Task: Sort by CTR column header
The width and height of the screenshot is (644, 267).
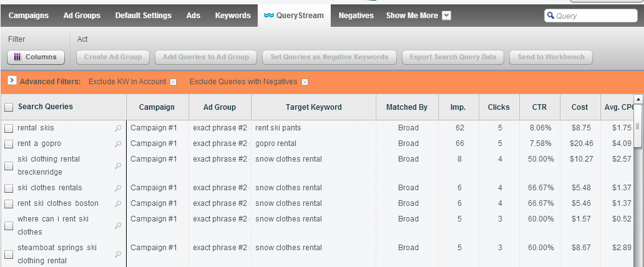Action: (x=539, y=107)
